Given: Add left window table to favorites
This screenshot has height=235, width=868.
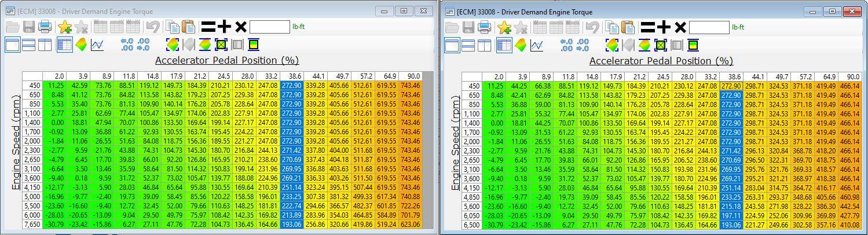Looking at the screenshot, I should 64,27.
